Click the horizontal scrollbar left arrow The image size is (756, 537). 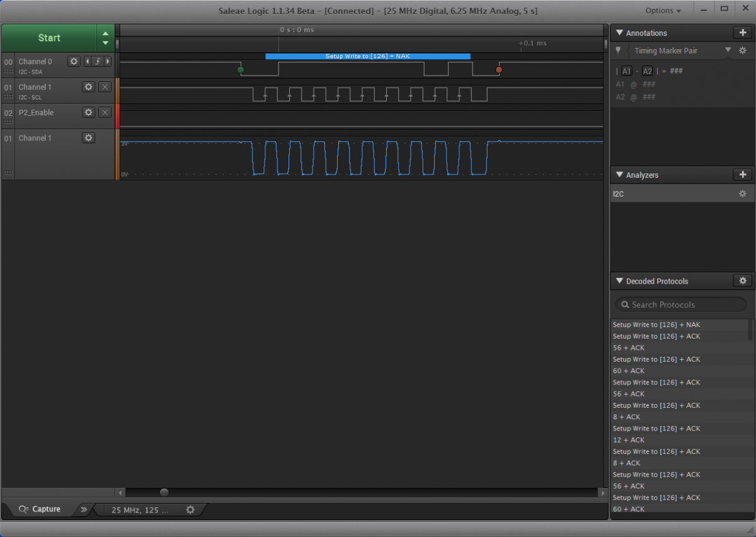coord(121,492)
